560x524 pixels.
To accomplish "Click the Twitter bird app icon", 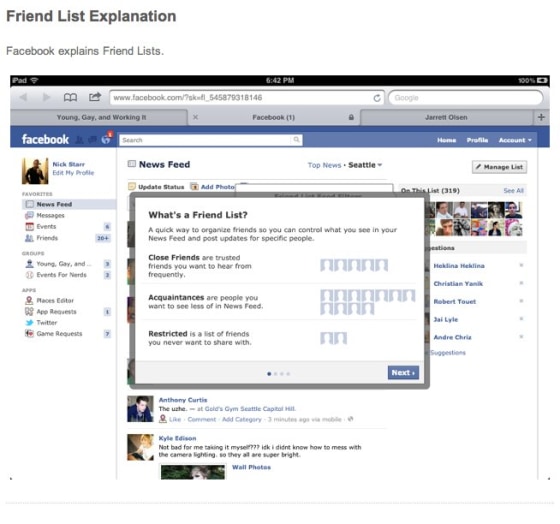I will click(29, 323).
